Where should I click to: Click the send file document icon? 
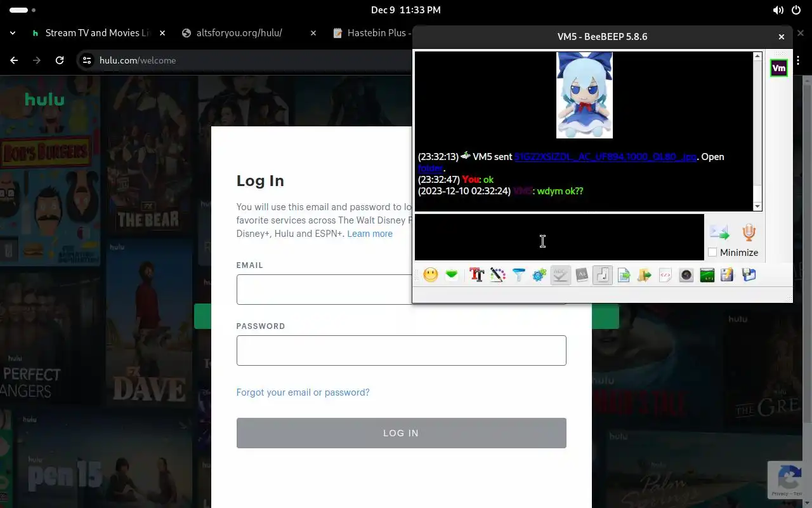(x=624, y=275)
